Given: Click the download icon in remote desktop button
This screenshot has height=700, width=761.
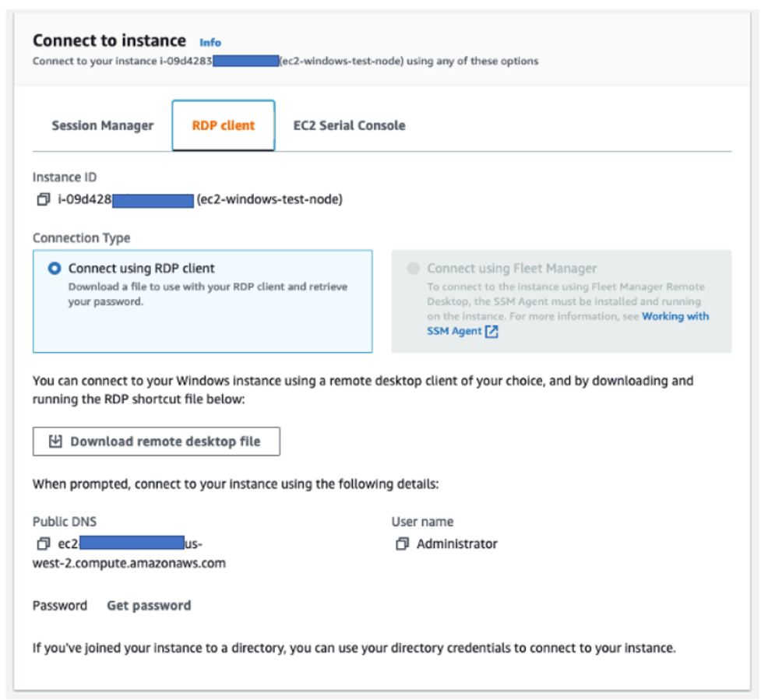Looking at the screenshot, I should click(x=55, y=441).
